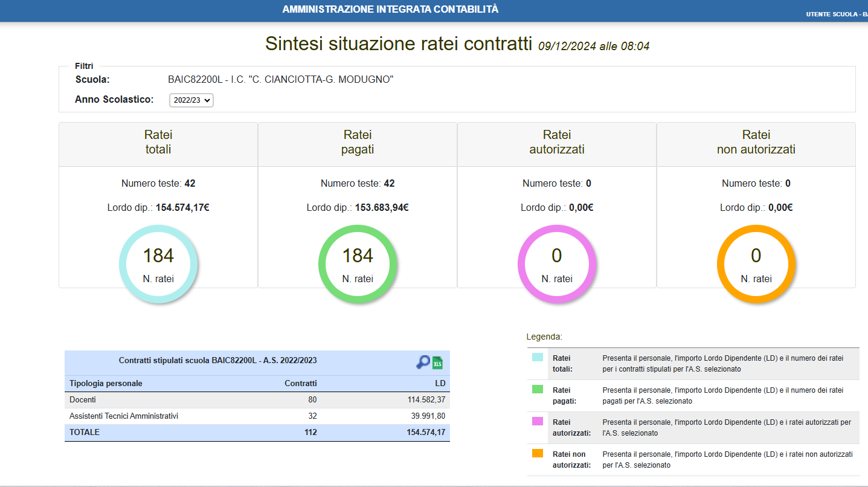Viewport: 868px width, 487px height.
Task: Select the Docenti table row
Action: coord(257,400)
